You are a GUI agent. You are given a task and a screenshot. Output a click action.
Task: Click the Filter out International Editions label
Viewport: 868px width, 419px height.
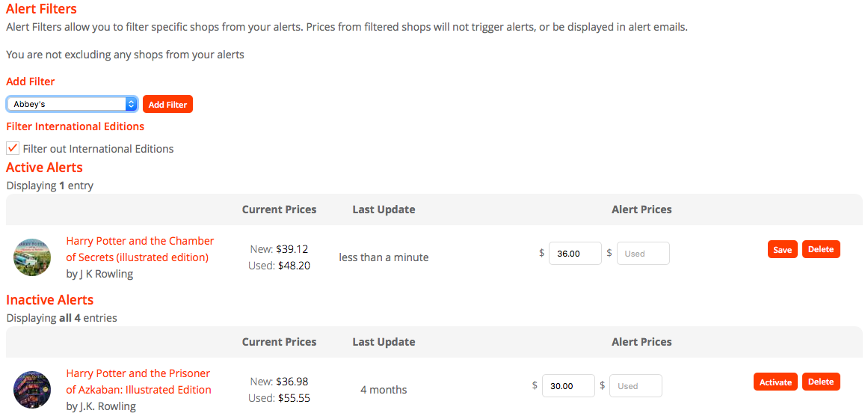click(x=98, y=149)
